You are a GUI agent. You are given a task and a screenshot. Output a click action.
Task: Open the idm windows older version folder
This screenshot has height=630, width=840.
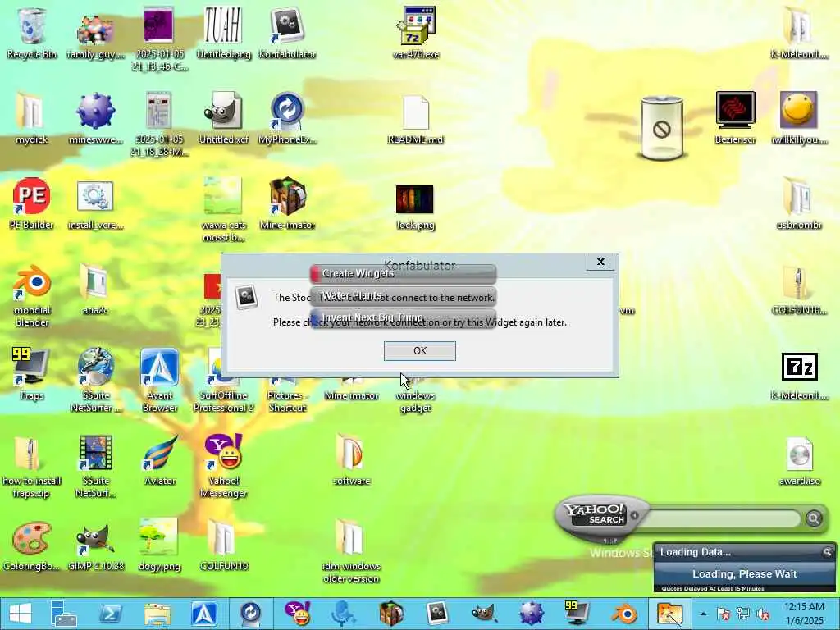point(351,550)
